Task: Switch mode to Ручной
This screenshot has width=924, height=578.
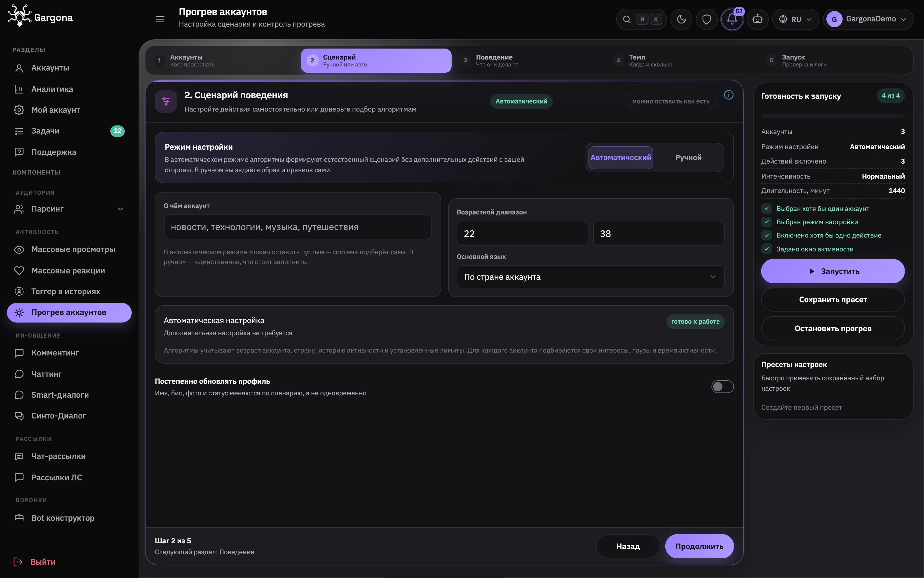Action: (x=688, y=158)
